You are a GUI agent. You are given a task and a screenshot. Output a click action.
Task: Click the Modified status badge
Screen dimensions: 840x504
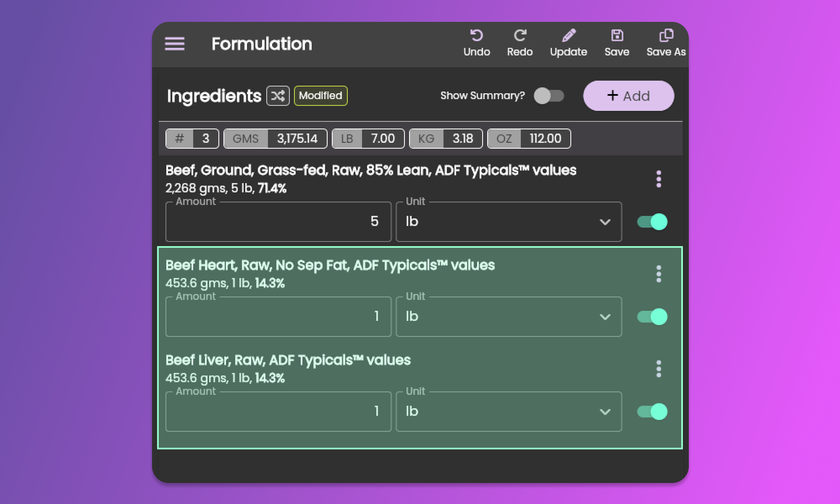pos(320,96)
